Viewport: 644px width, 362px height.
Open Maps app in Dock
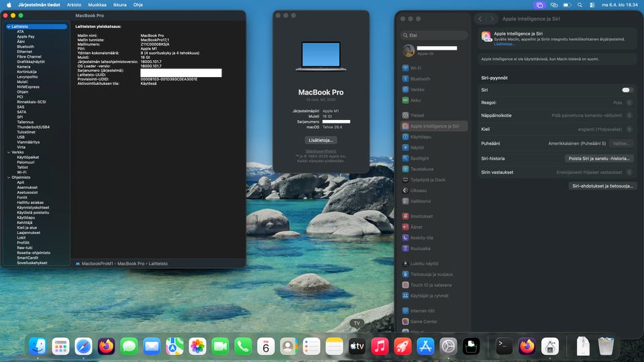(x=174, y=347)
